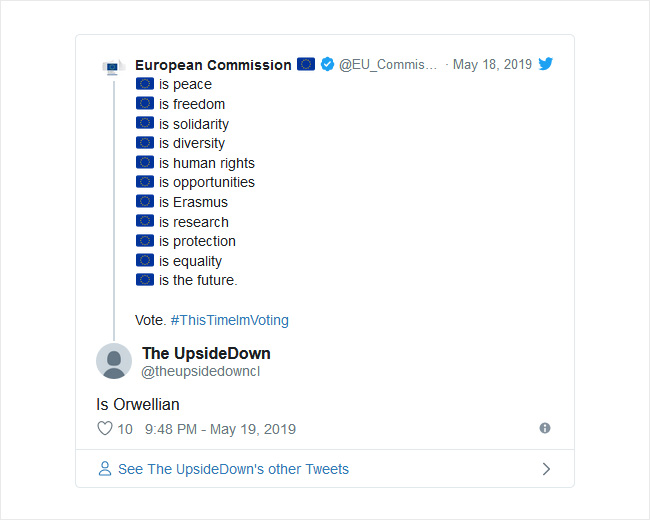
Task: Click The UpsideDown display name
Action: pos(206,353)
